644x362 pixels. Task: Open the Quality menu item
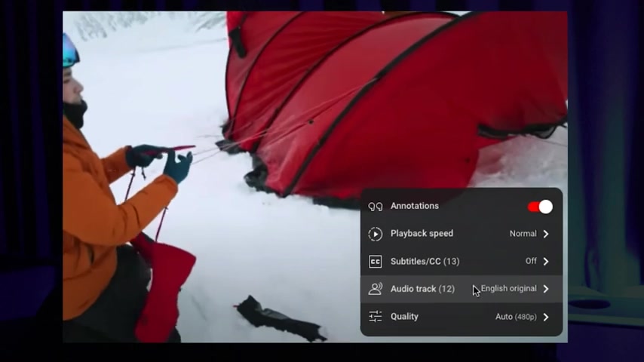[462, 317]
